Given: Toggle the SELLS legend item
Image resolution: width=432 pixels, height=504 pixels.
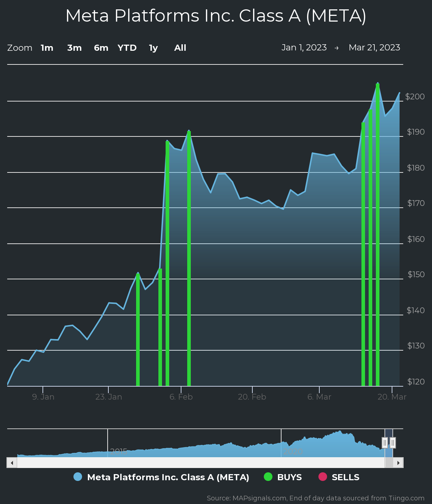Looking at the screenshot, I should point(339,477).
